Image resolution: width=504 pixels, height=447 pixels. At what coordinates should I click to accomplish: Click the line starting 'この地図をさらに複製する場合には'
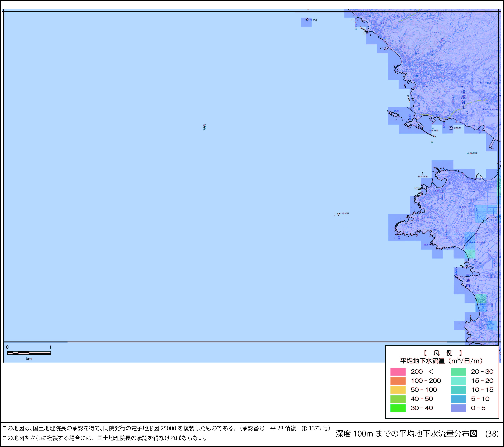point(104,438)
